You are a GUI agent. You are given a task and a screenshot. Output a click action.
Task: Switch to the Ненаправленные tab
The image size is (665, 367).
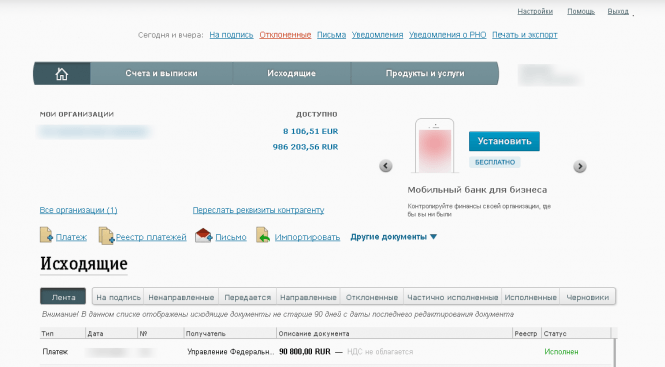[x=181, y=297]
